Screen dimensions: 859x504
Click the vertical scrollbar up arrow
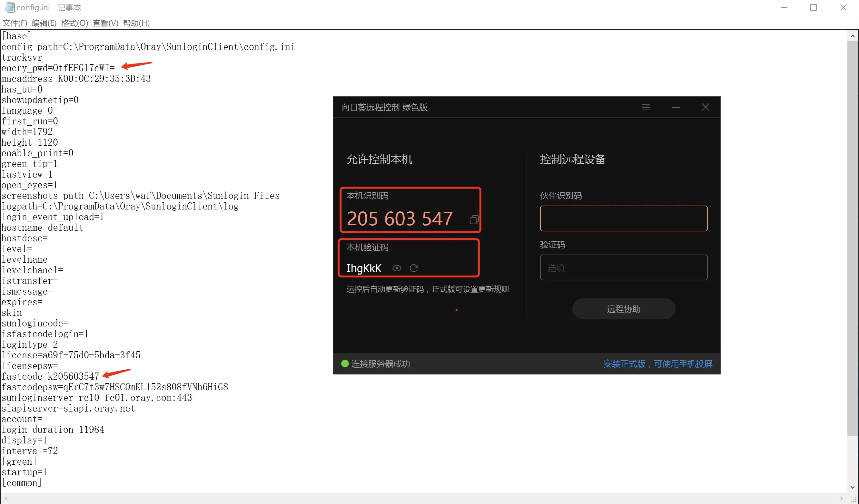pos(852,36)
